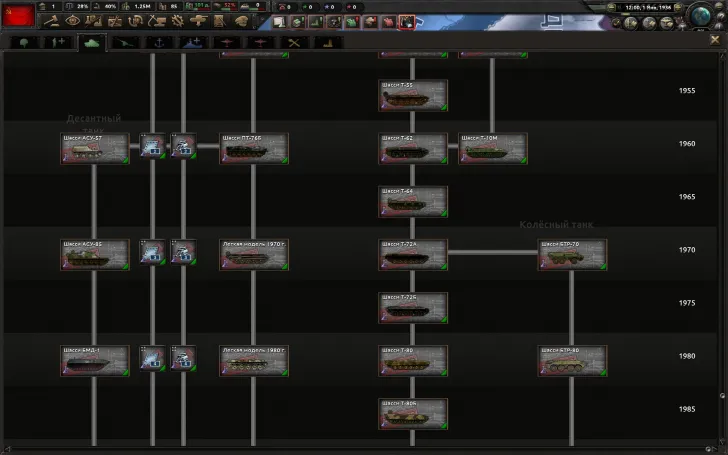Open the Soviet flag country overview
Image resolution: width=728 pixels, height=455 pixels.
pyautogui.click(x=18, y=15)
